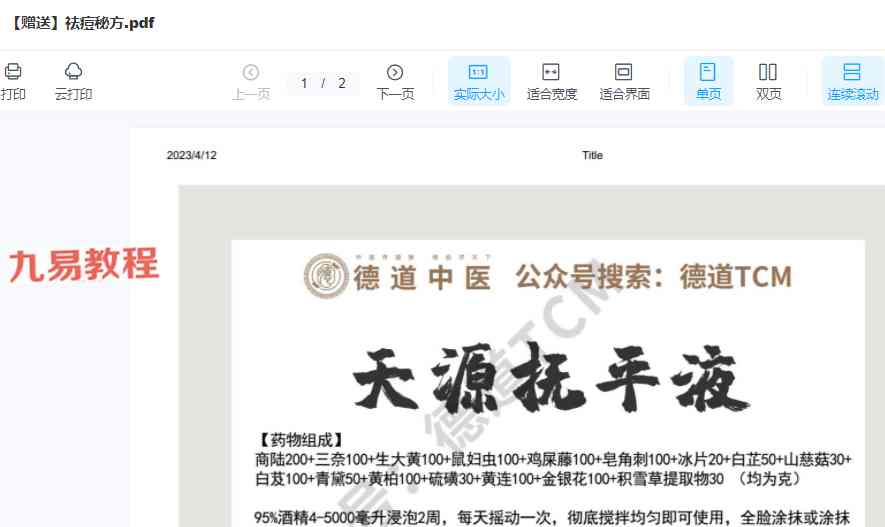Image resolution: width=885 pixels, height=527 pixels.
Task: Select Fit Page (适合界面) view
Action: click(x=624, y=82)
